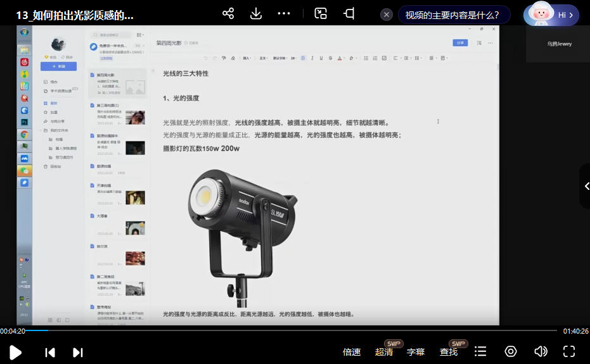Ask what the video's main content is
This screenshot has width=590, height=364.
(x=452, y=15)
